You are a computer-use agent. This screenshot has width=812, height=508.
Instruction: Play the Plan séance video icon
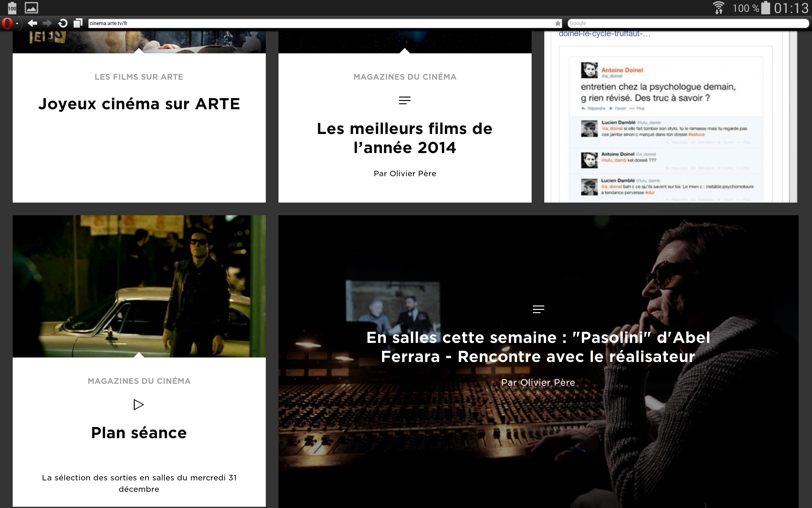click(138, 404)
